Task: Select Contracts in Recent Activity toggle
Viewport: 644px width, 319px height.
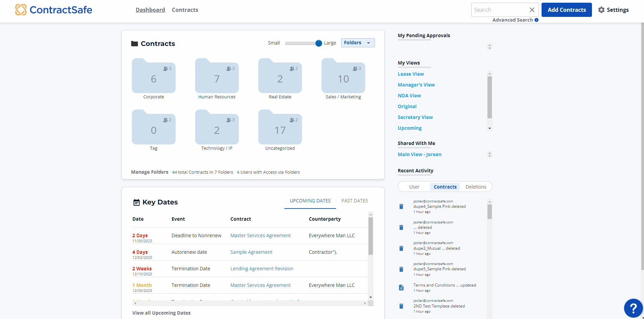Action: (445, 187)
